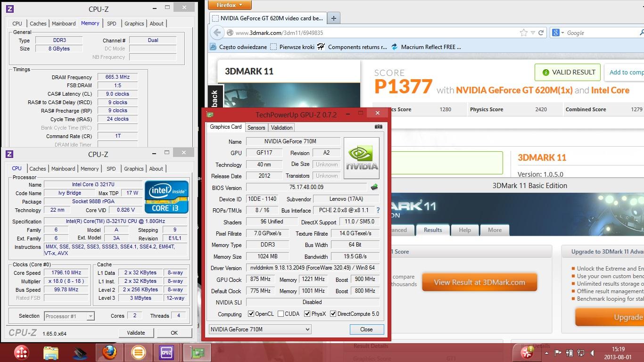Open the Macrium Reflect FREE bookmark
Viewport: 644px width, 362px height.
pos(426,47)
